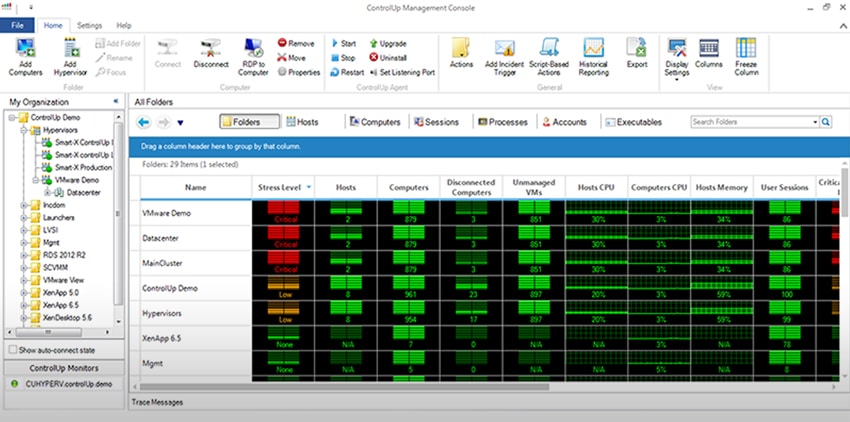The width and height of the screenshot is (850, 422).
Task: Click the Add Folder option
Action: [x=118, y=43]
